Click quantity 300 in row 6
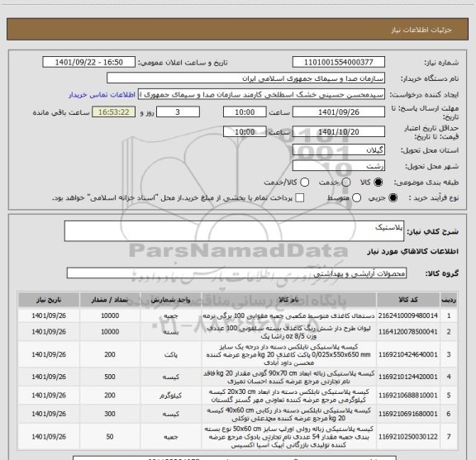This screenshot has height=460, width=476. (x=110, y=414)
